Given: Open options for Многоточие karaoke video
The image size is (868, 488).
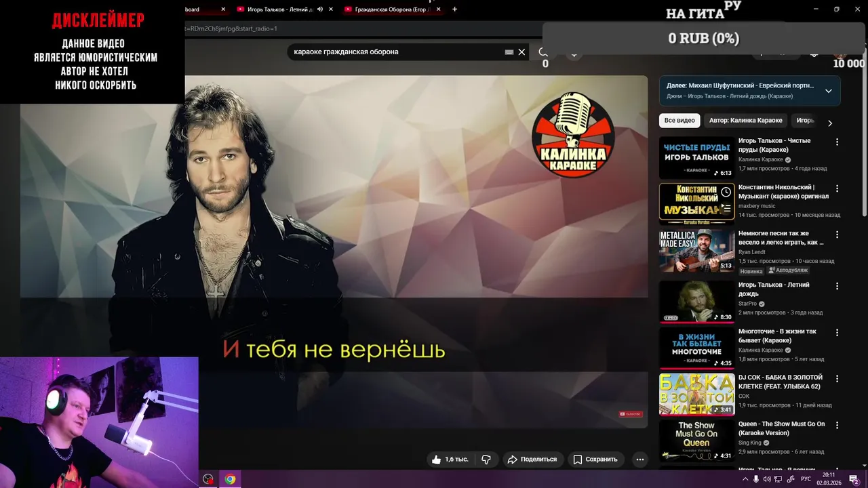Looking at the screenshot, I should point(837,333).
